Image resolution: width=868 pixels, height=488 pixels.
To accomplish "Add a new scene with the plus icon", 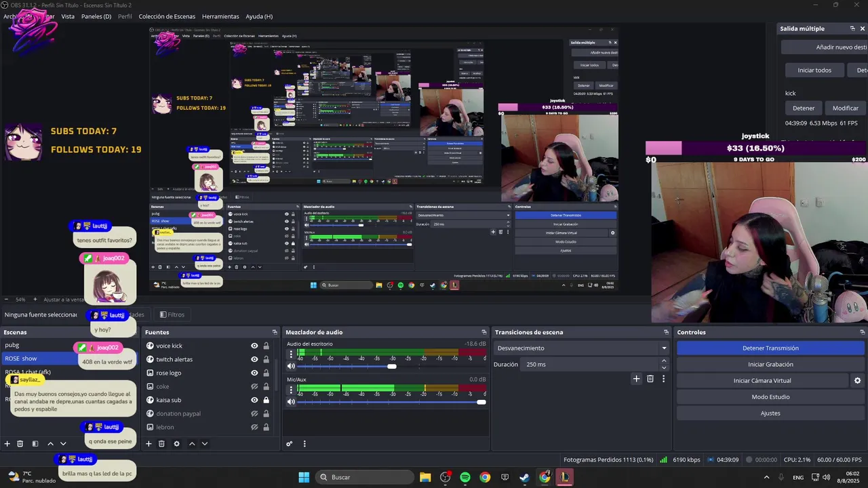I will pos(7,444).
